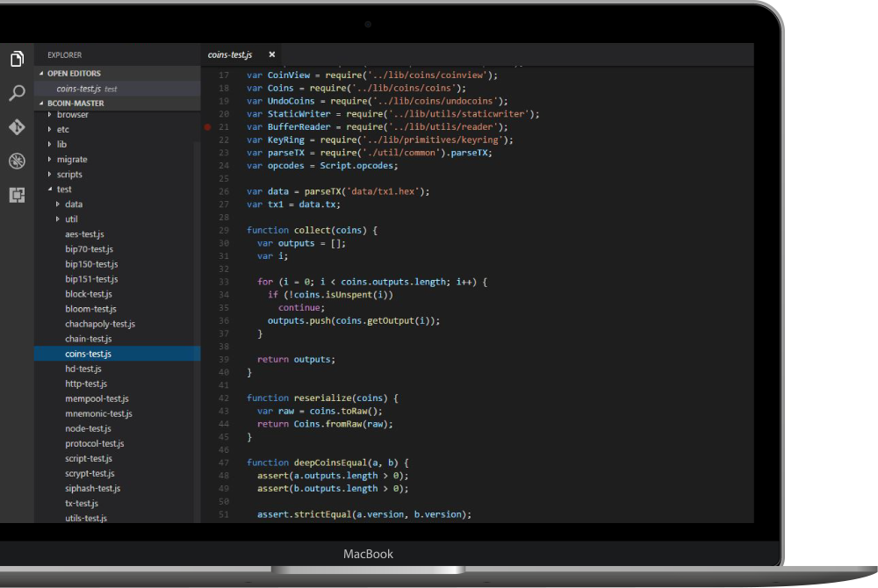The width and height of the screenshot is (878, 588).
Task: Open the Debug view icon
Action: (17, 161)
